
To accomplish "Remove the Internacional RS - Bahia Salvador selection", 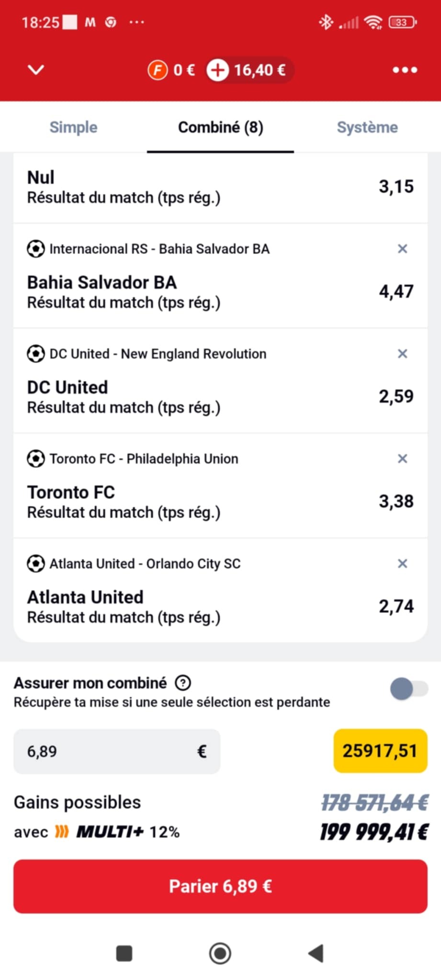I will 402,249.
